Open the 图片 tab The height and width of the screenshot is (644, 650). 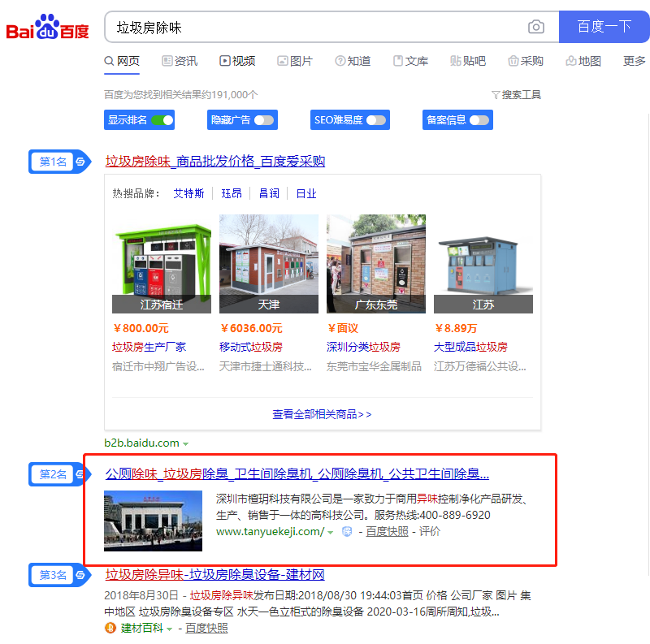coord(295,62)
